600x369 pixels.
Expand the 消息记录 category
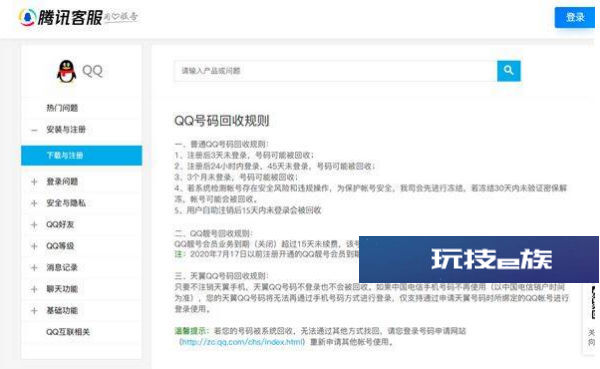tap(34, 268)
